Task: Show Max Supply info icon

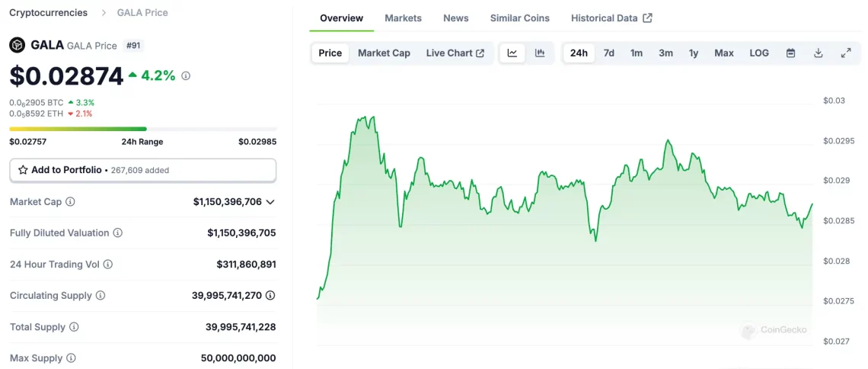Action: click(x=71, y=358)
